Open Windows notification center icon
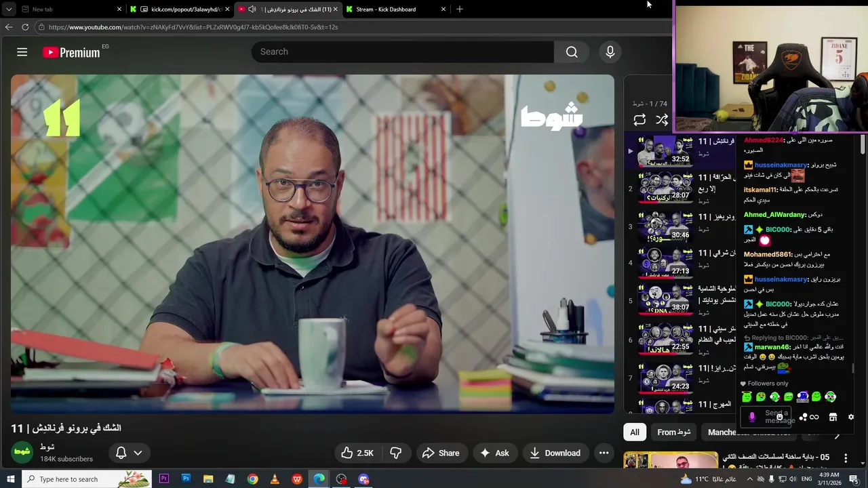The height and width of the screenshot is (488, 868). [854, 479]
